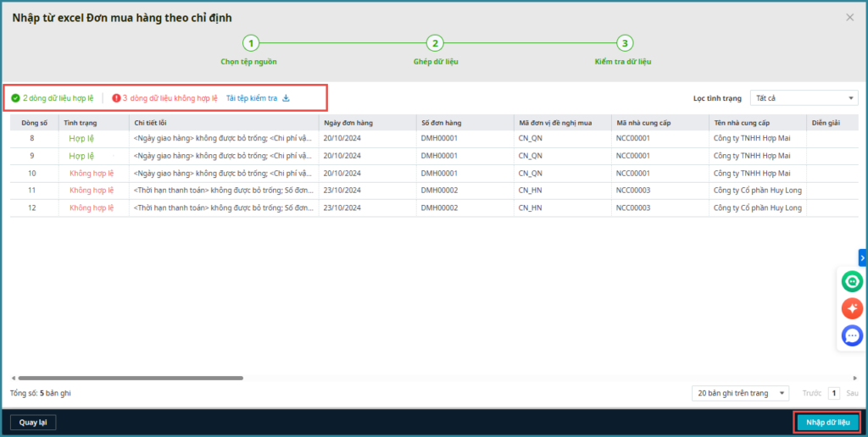Viewport: 868px width, 437px height.
Task: Click the Quay lại back button
Action: coord(32,422)
